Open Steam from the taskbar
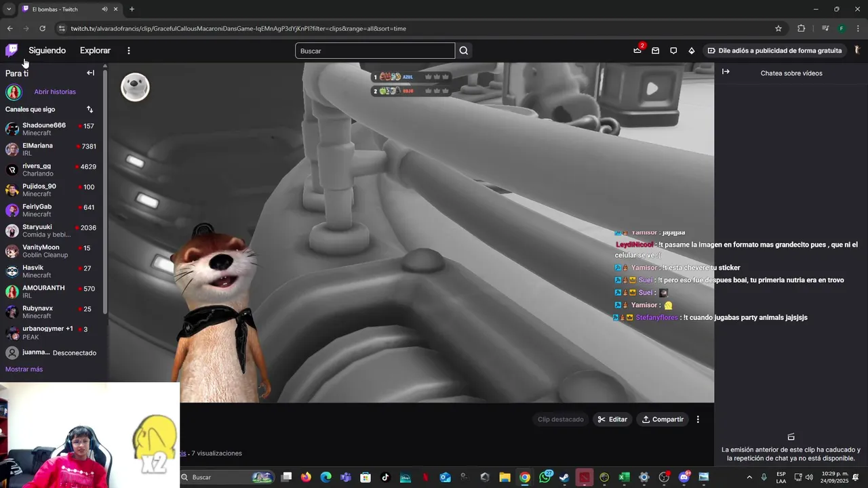Image resolution: width=868 pixels, height=488 pixels. coord(564,477)
